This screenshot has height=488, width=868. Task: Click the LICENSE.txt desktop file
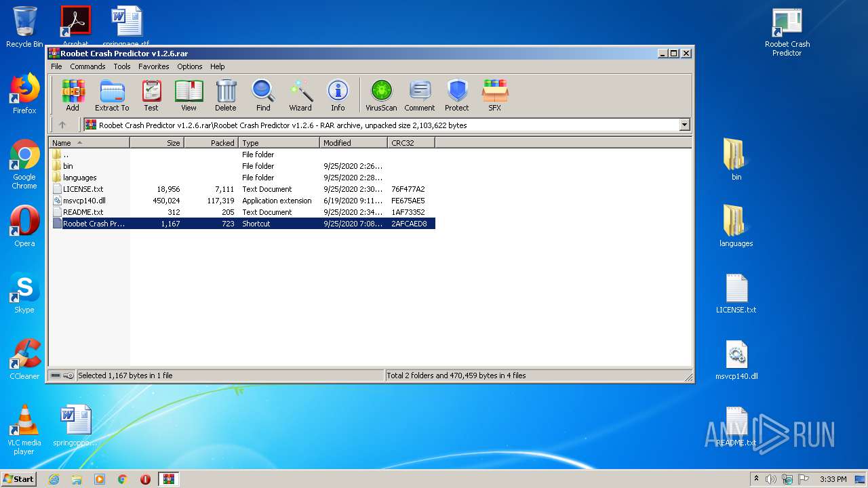736,293
